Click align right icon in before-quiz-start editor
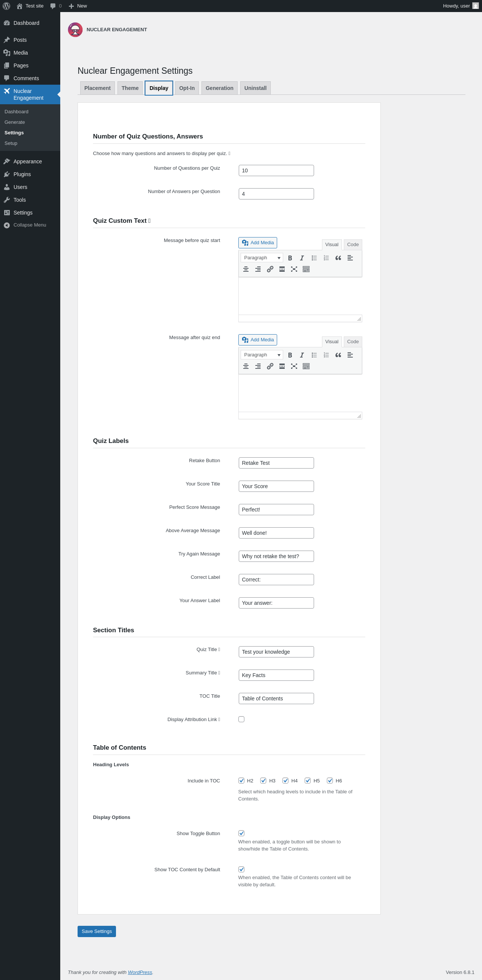This screenshot has height=980, width=482. coord(258,269)
